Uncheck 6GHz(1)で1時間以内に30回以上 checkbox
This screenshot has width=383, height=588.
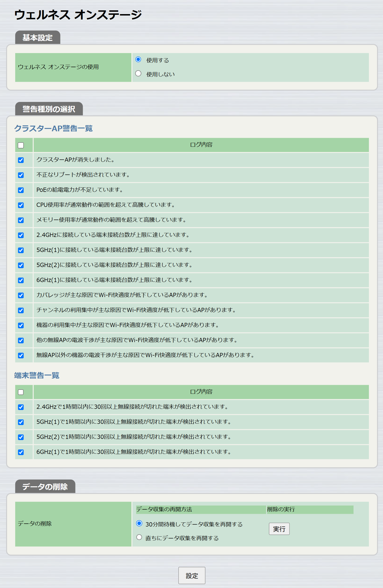point(21,452)
